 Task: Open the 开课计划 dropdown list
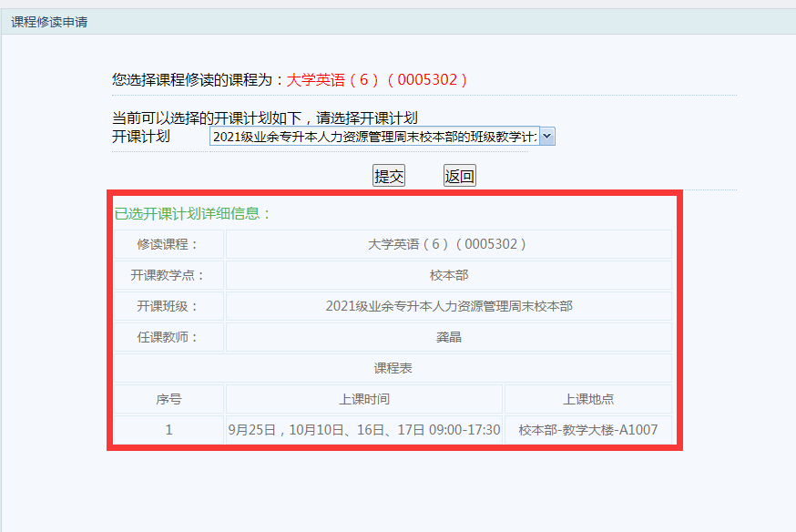coord(374,137)
